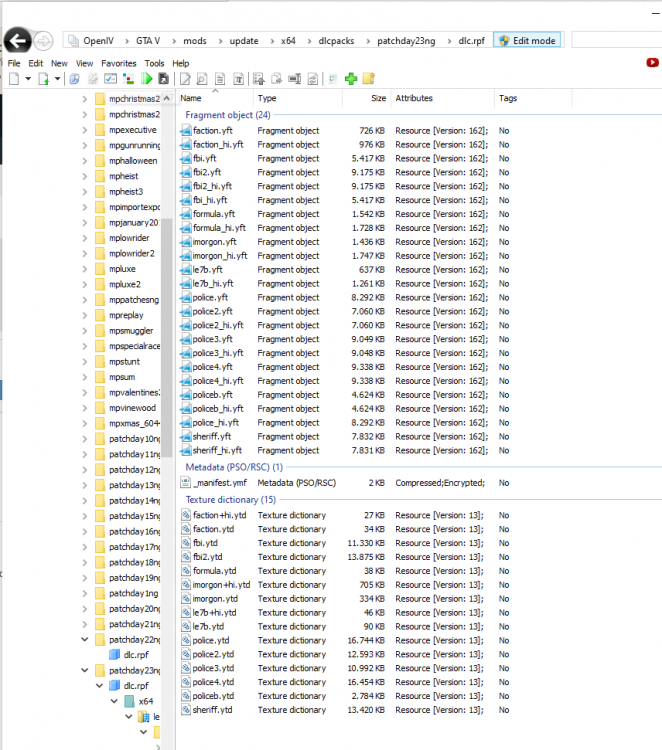This screenshot has height=750, width=662.
Task: Click the text lines page toolbar icon
Action: 220,79
